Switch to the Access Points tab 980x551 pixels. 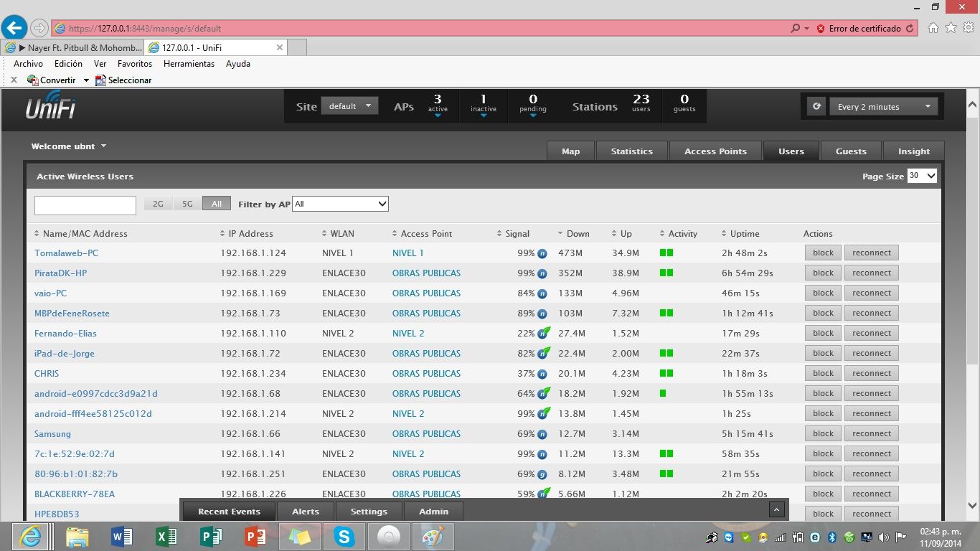(x=715, y=151)
